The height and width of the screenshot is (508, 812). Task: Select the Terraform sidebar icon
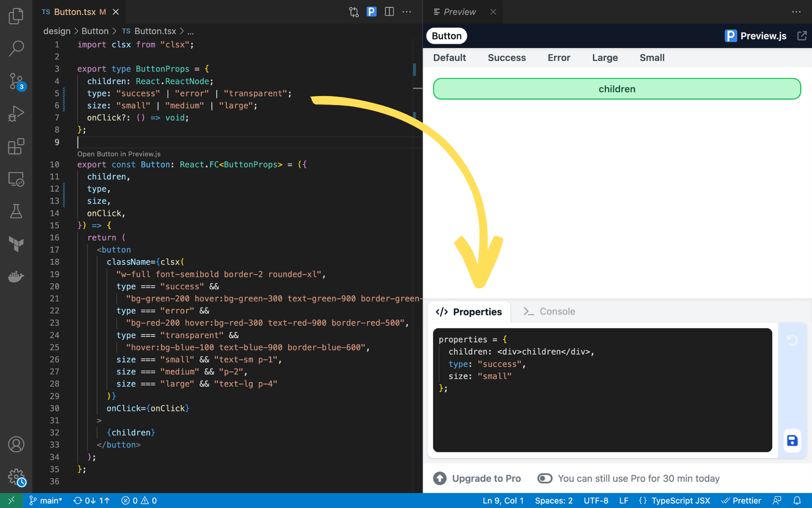(x=16, y=244)
